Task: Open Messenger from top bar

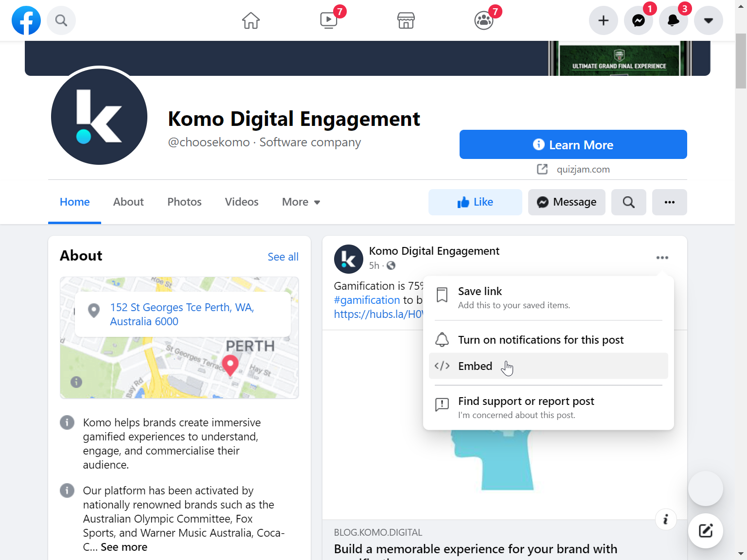Action: click(638, 20)
